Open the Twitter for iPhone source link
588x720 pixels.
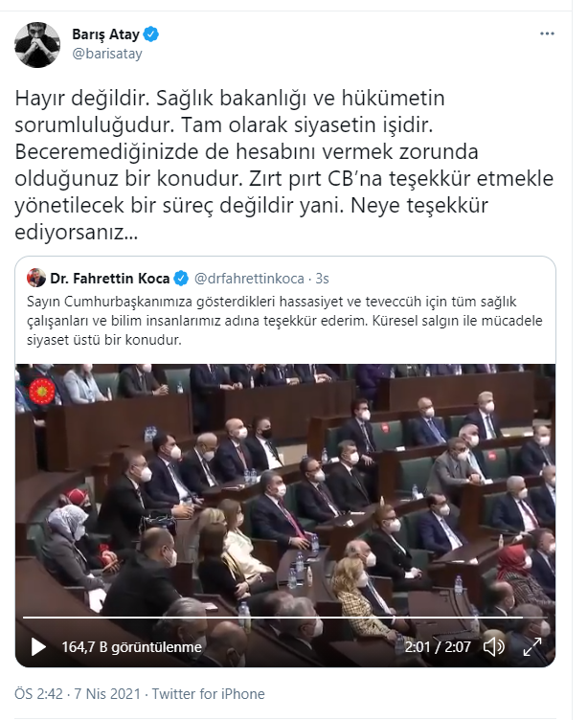[209, 693]
